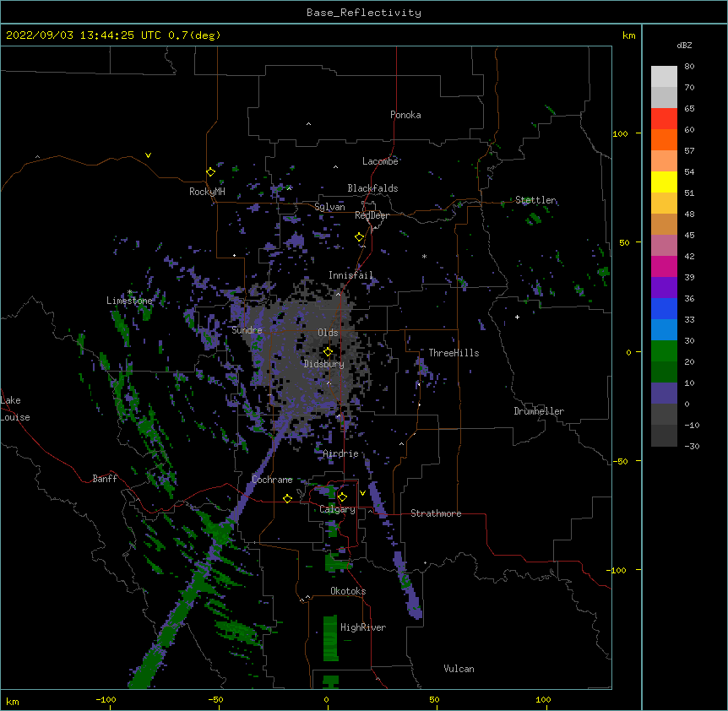The width and height of the screenshot is (728, 711).
Task: Click the yellow diamond marker beside RockyMH
Action: click(x=210, y=171)
